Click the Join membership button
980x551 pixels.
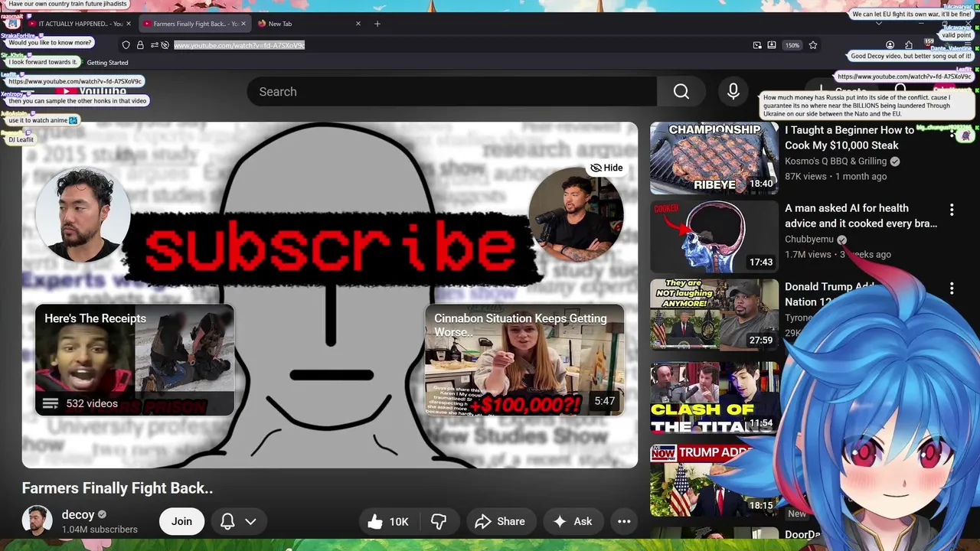[x=181, y=521]
